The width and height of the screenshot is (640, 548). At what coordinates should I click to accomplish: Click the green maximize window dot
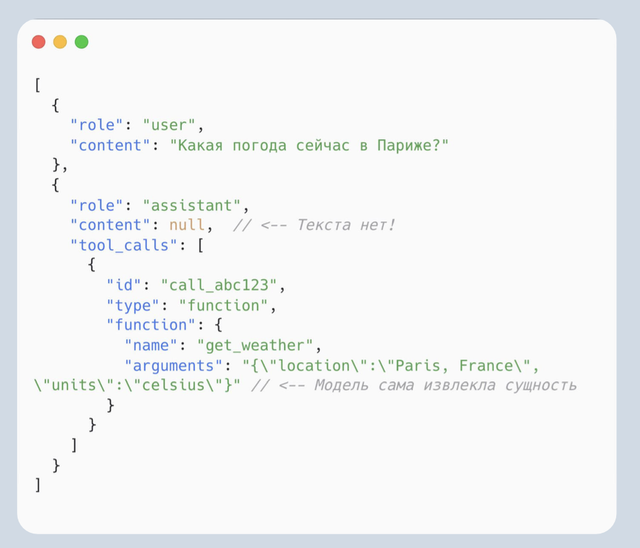tap(82, 42)
